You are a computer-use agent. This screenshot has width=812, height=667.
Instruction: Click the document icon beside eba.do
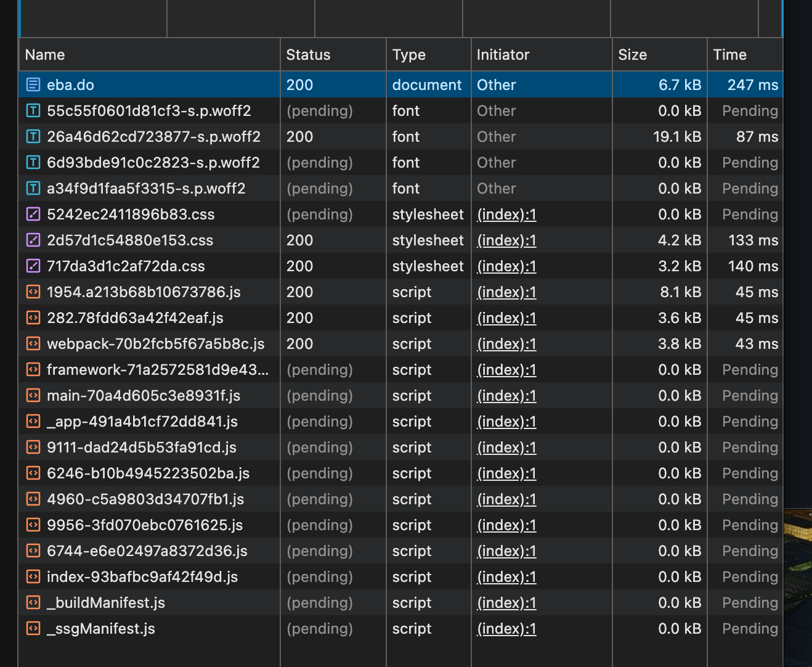[33, 85]
